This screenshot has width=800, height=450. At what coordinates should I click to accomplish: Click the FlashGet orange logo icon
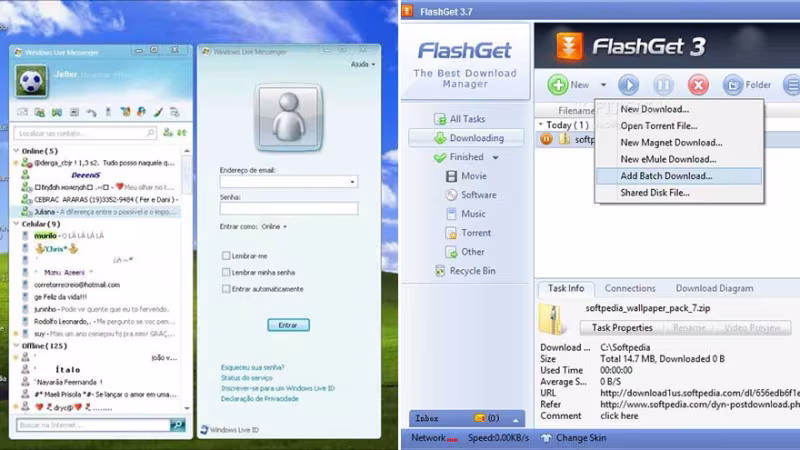click(x=569, y=47)
